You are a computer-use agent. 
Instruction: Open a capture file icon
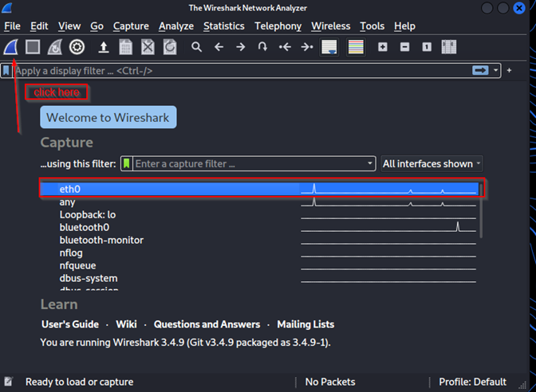tap(104, 47)
